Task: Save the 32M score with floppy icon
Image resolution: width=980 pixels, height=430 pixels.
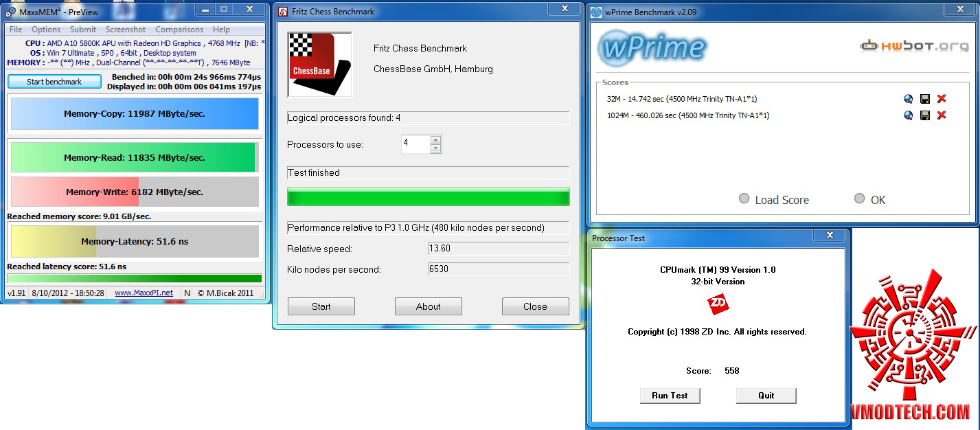Action: [x=925, y=99]
